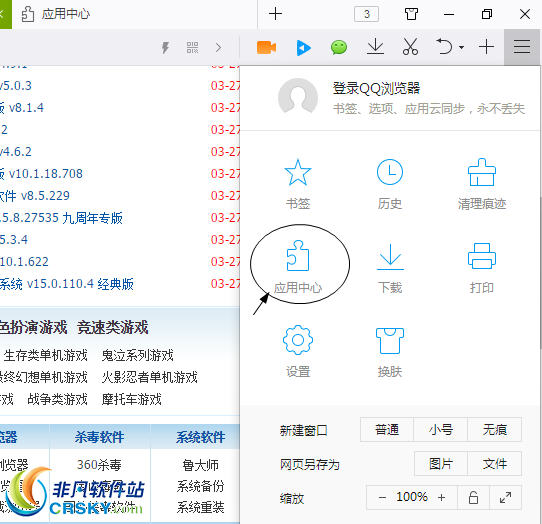Click the 100% zoom value
542x524 pixels.
coord(412,497)
